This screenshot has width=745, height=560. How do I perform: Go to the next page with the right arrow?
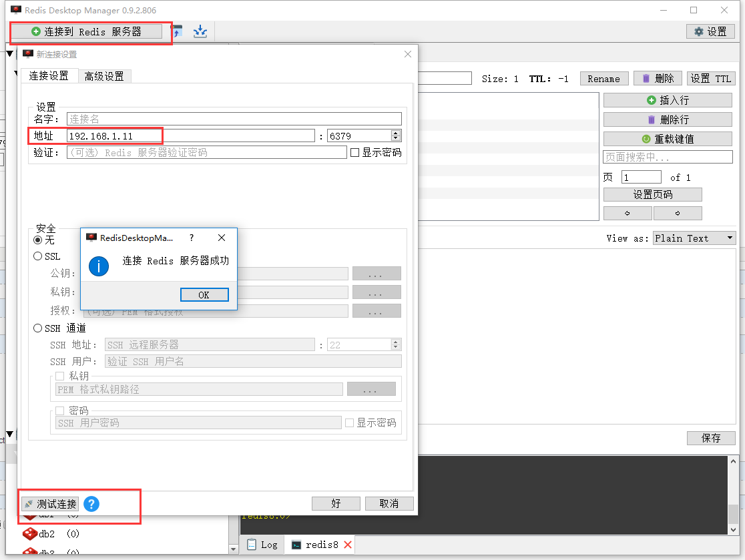(678, 214)
